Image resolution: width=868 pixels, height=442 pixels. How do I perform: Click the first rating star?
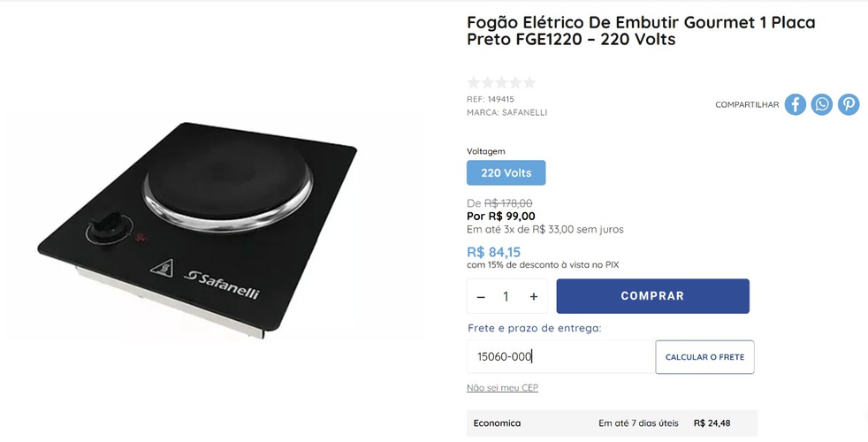click(x=473, y=82)
